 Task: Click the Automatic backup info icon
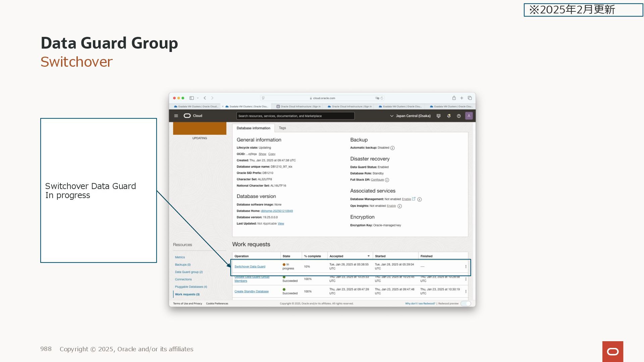click(x=392, y=148)
